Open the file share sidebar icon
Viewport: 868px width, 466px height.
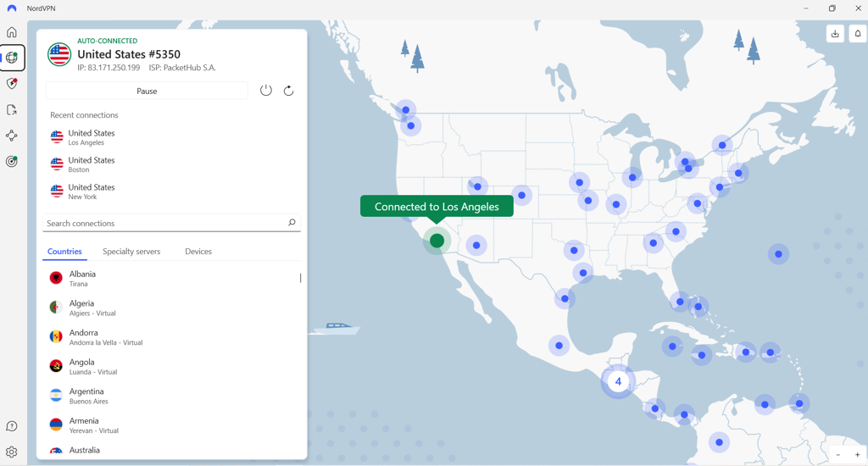[x=12, y=109]
